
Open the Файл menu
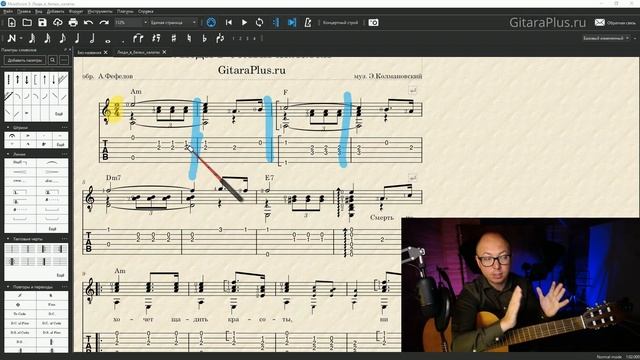tap(8, 11)
